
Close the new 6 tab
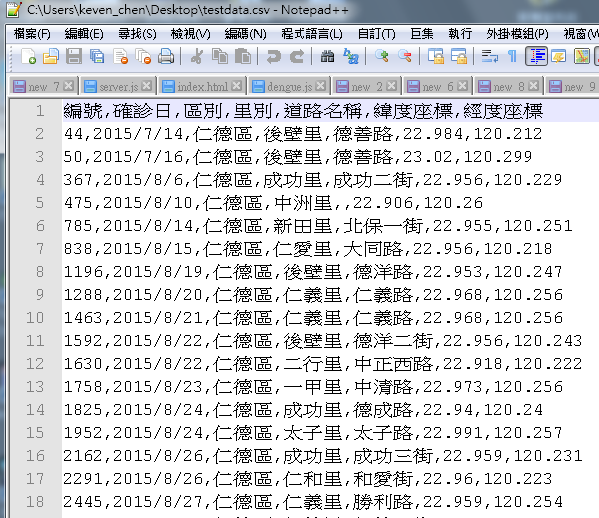coord(462,86)
